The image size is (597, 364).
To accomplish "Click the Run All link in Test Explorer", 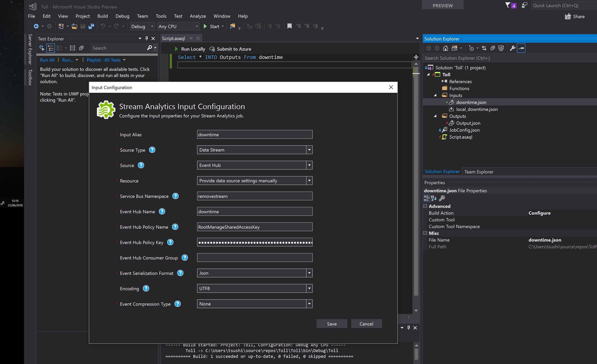I will pyautogui.click(x=47, y=60).
